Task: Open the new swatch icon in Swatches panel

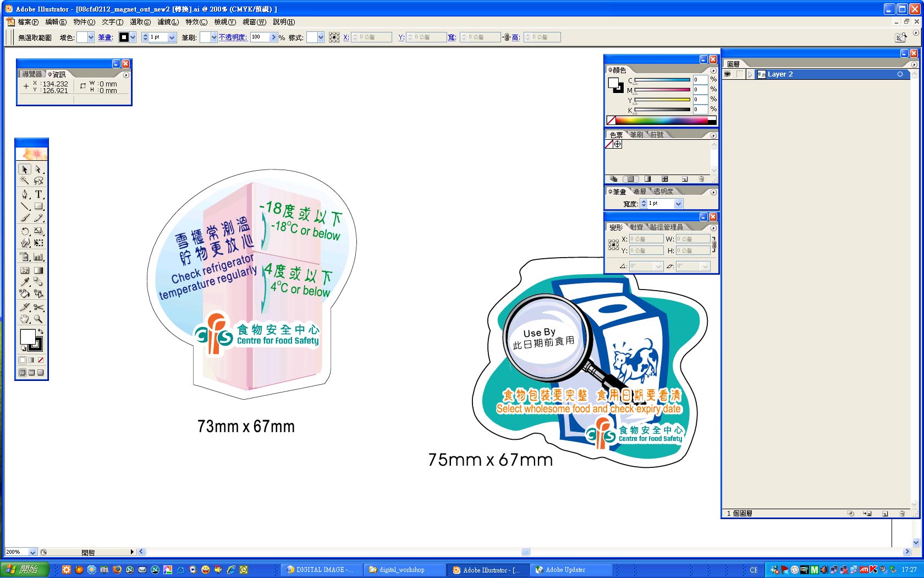Action: 685,179
